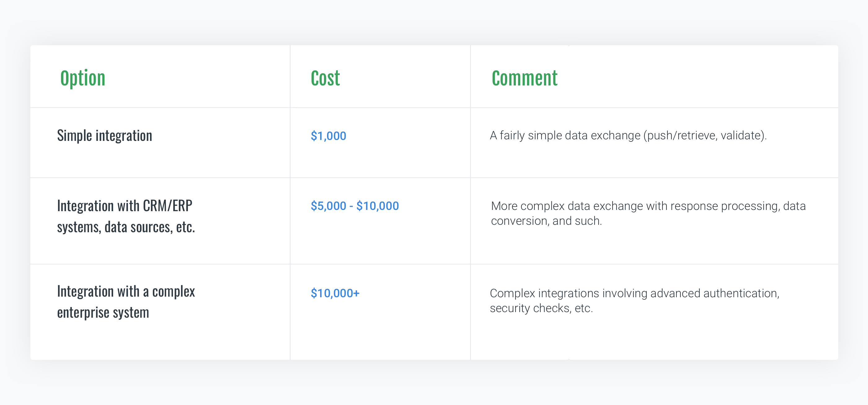Click the Comment column header

coord(524,78)
